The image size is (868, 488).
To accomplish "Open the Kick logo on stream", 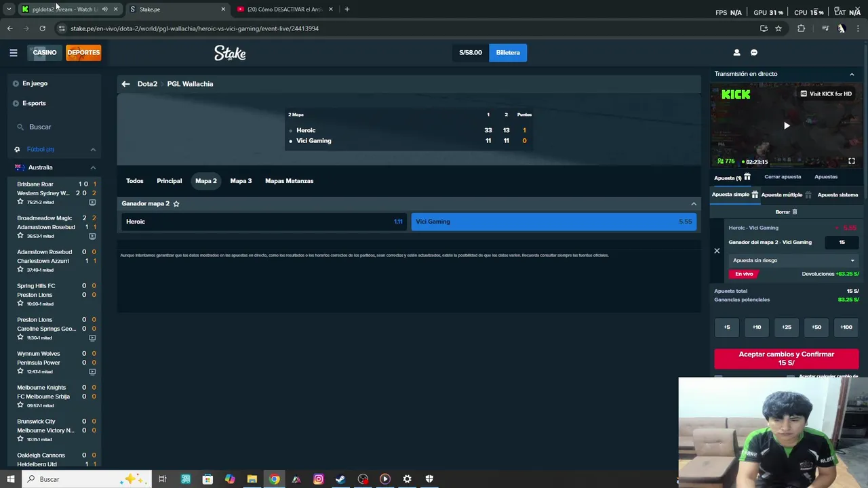I will click(x=736, y=95).
